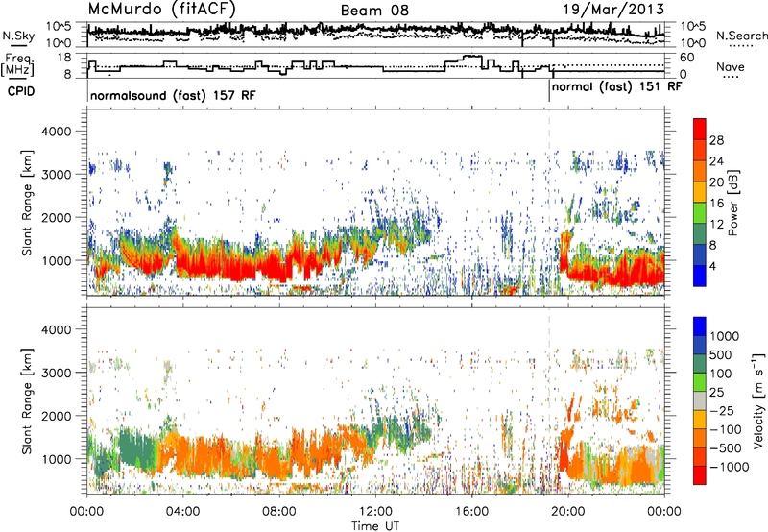The image size is (768, 532).
Task: Select the Beam 08 label
Action: [374, 11]
